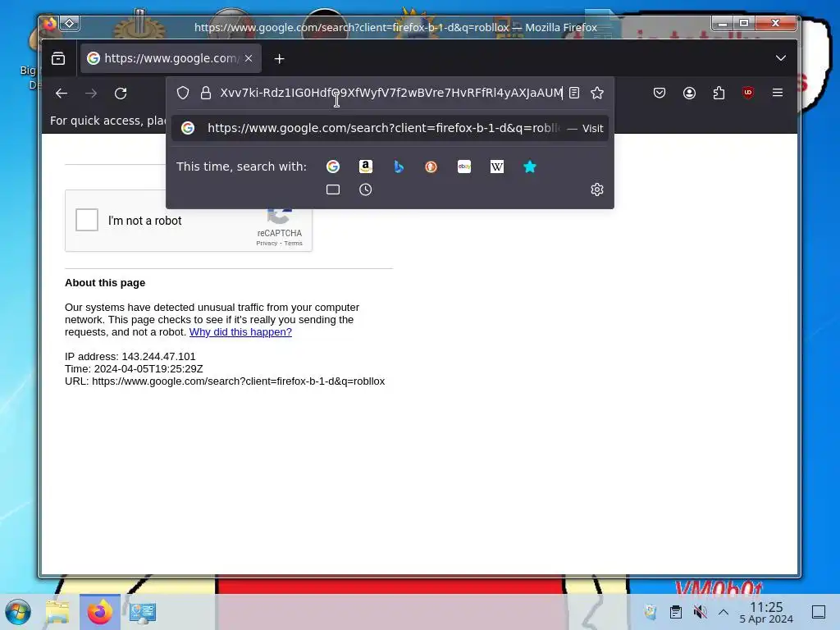Search this time with DuckDuckGo
Image resolution: width=840 pixels, height=630 pixels.
click(x=431, y=167)
